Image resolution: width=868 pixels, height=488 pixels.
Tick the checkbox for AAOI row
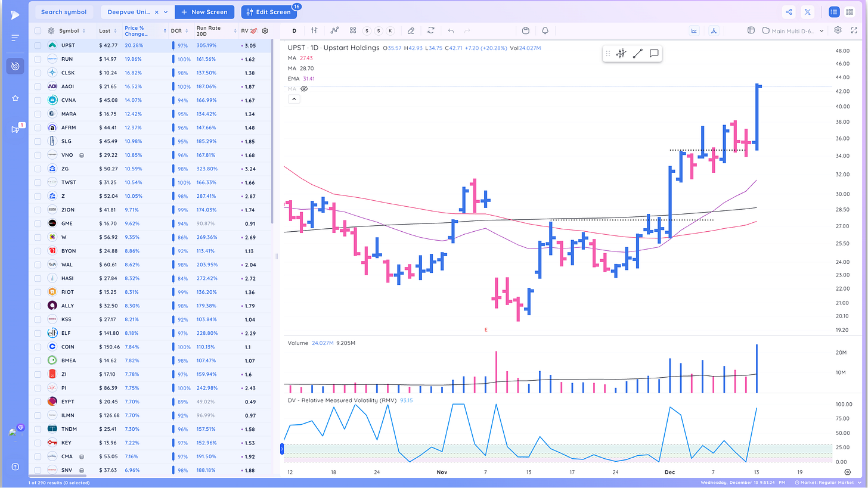pyautogui.click(x=38, y=86)
